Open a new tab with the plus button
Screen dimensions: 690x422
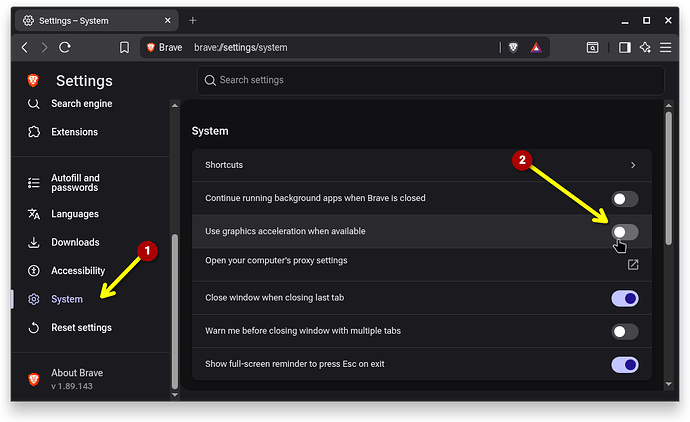pyautogui.click(x=193, y=20)
